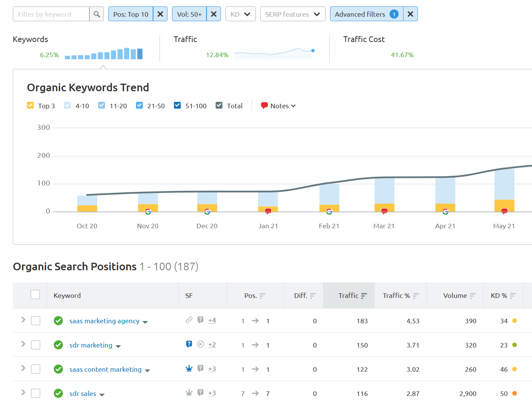
Task: Toggle the Top 3 checkbox in chart legend
Action: tap(31, 106)
